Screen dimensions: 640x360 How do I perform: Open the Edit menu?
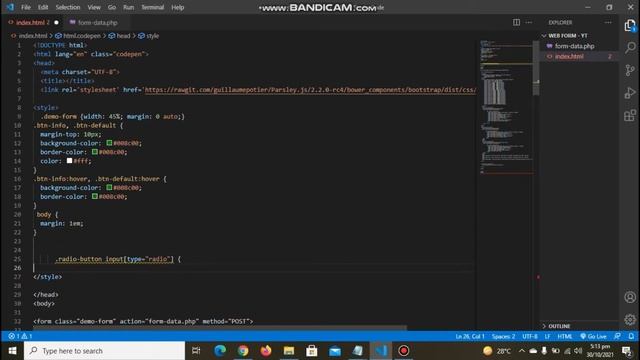(43, 7)
